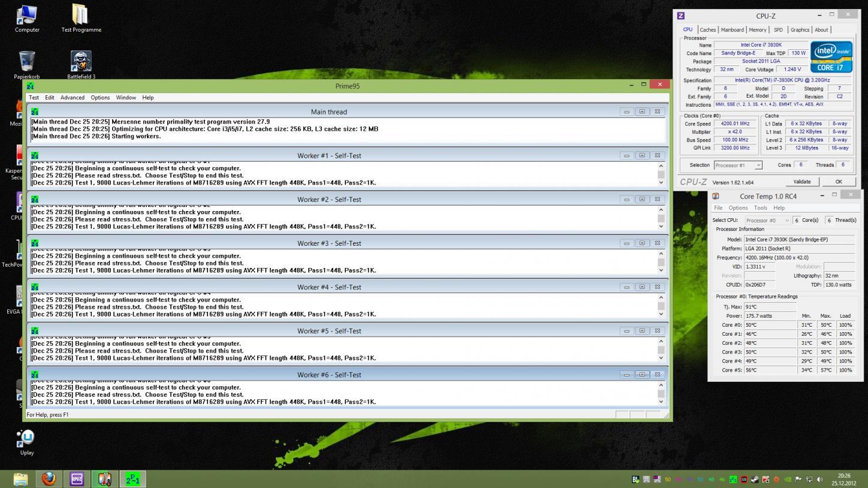
Task: Click the Validate button in CPU-Z
Action: 802,182
